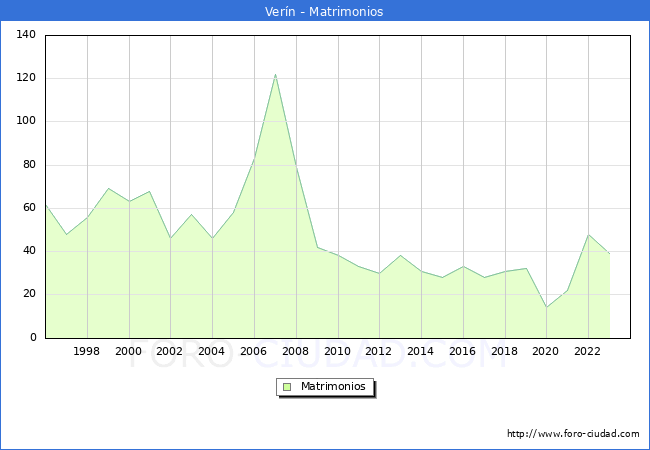Image resolution: width=650 pixels, height=450 pixels.
Task: Click the x-axis year 2000
Action: coord(129,351)
